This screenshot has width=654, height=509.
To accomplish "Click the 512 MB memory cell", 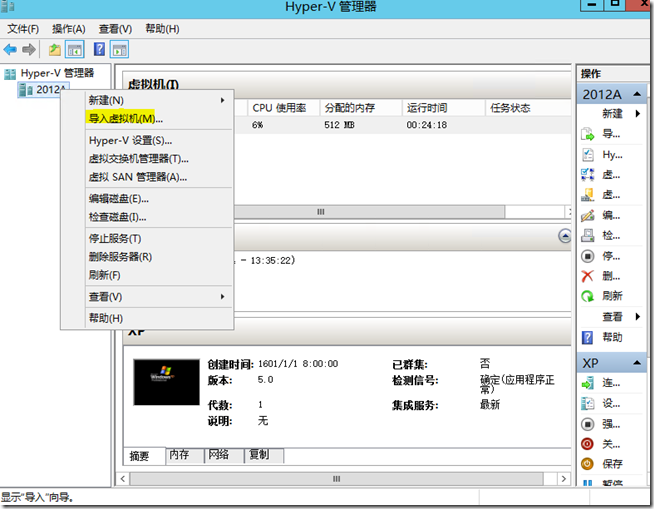I will click(x=339, y=125).
